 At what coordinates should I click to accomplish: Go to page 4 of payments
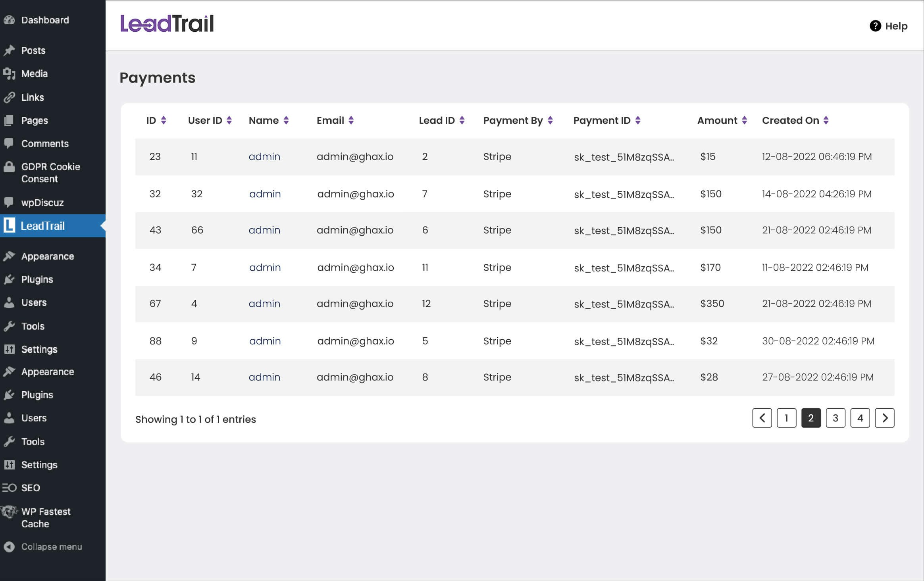tap(860, 418)
